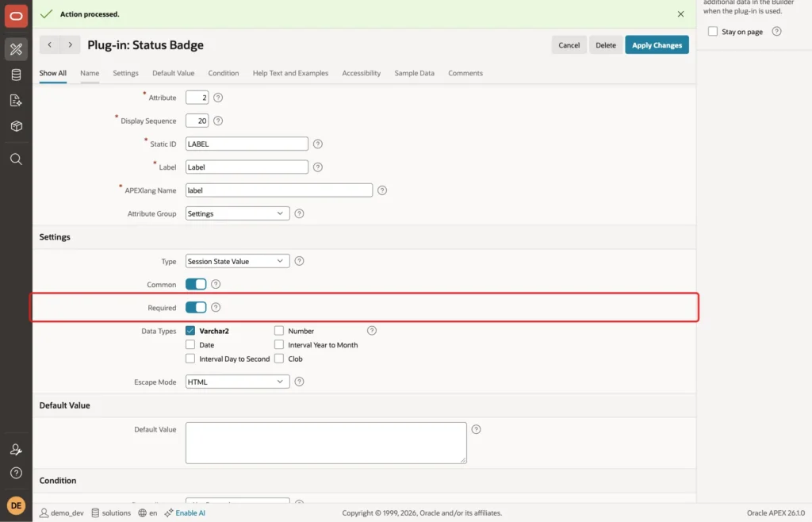Show help for Data Types
This screenshot has height=522, width=812.
point(372,330)
